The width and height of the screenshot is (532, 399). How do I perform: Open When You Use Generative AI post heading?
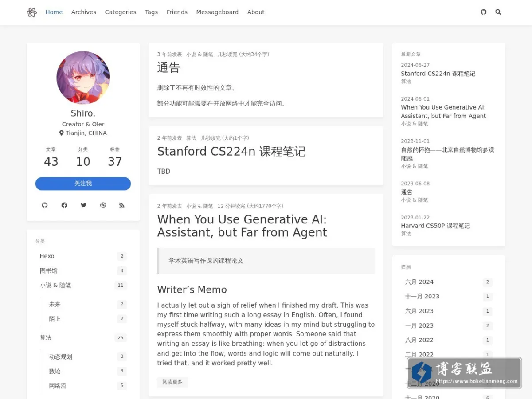[242, 226]
